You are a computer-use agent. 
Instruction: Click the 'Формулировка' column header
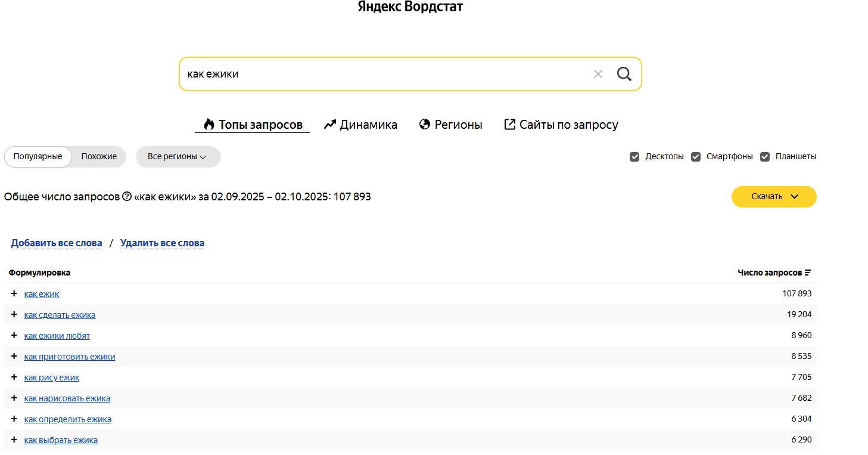[x=39, y=273]
